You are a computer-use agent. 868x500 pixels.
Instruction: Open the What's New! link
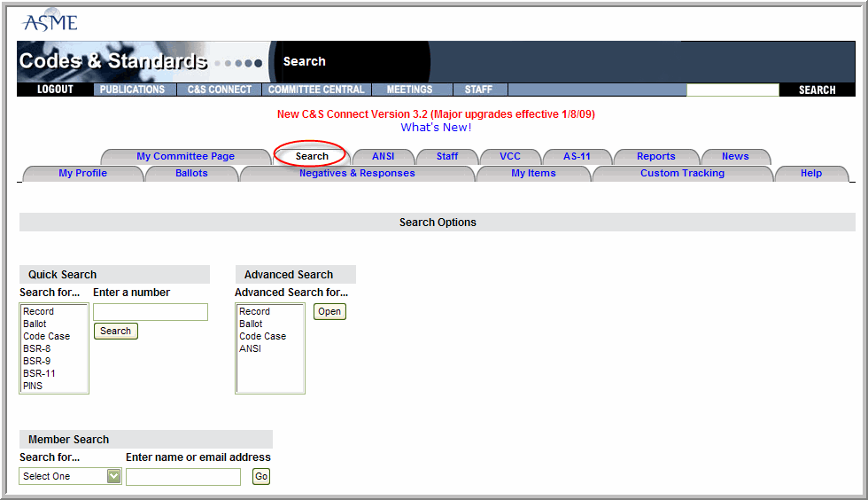(x=436, y=128)
